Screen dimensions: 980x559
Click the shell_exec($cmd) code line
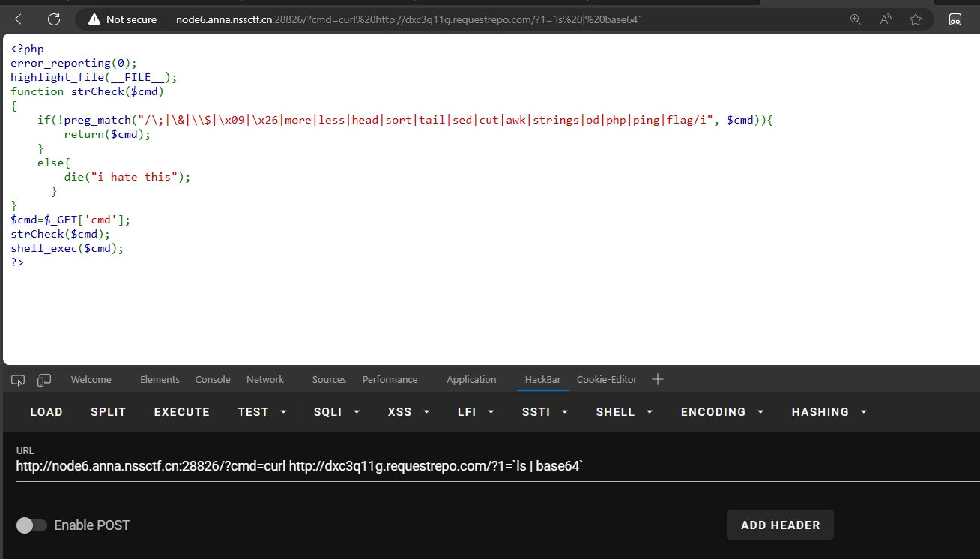[x=67, y=248]
